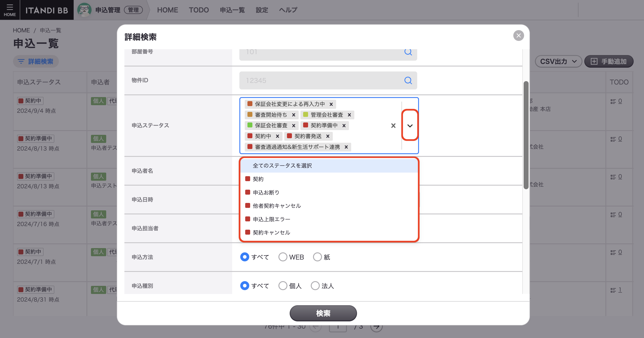The height and width of the screenshot is (338, 644).
Task: Remove 管理会社審査 status tag
Action: tap(349, 115)
